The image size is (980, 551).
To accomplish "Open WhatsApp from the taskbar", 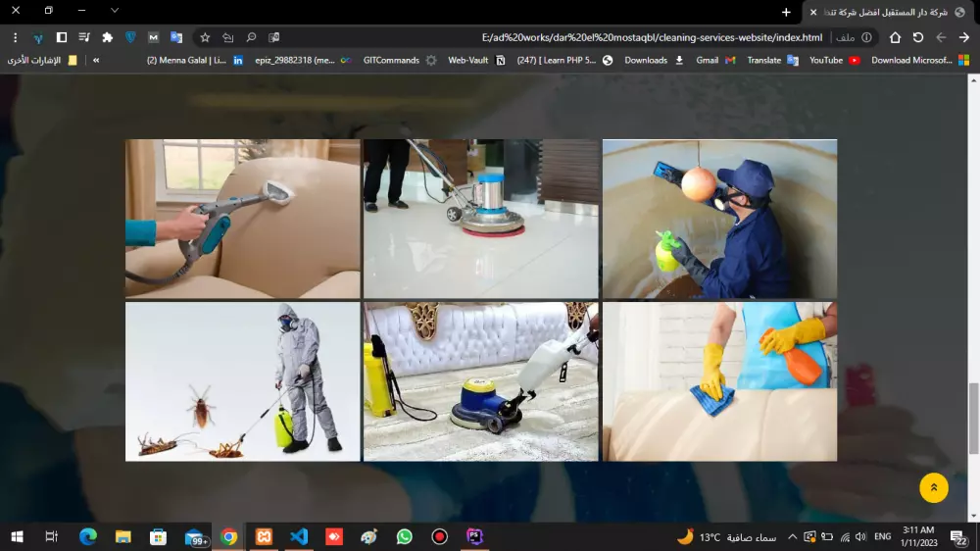I will 405,536.
